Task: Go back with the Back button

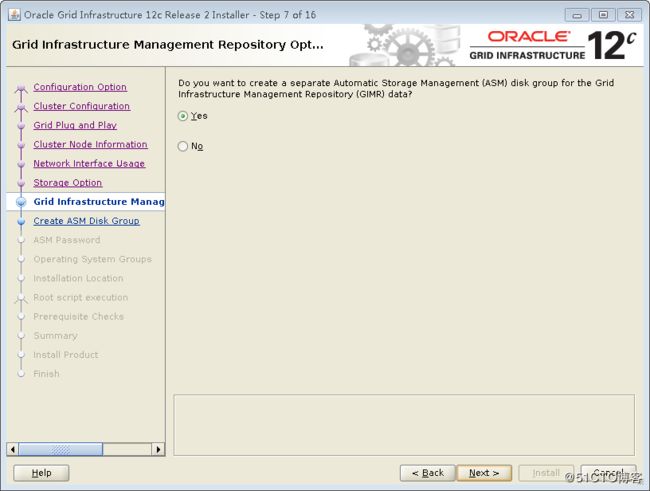Action: (x=428, y=473)
